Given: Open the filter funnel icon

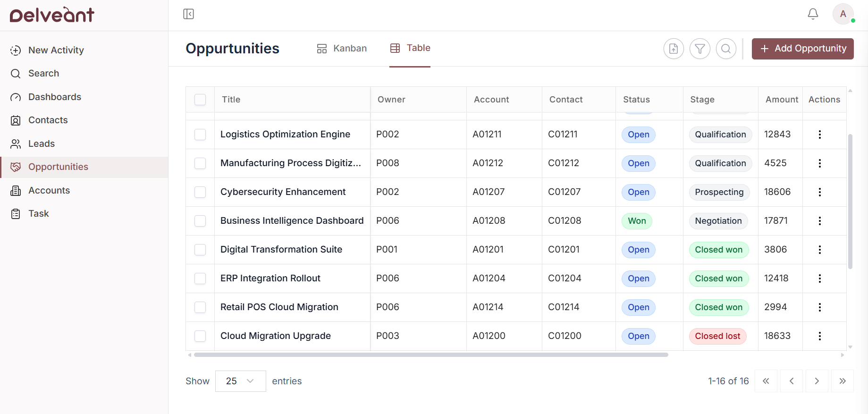Looking at the screenshot, I should tap(700, 49).
